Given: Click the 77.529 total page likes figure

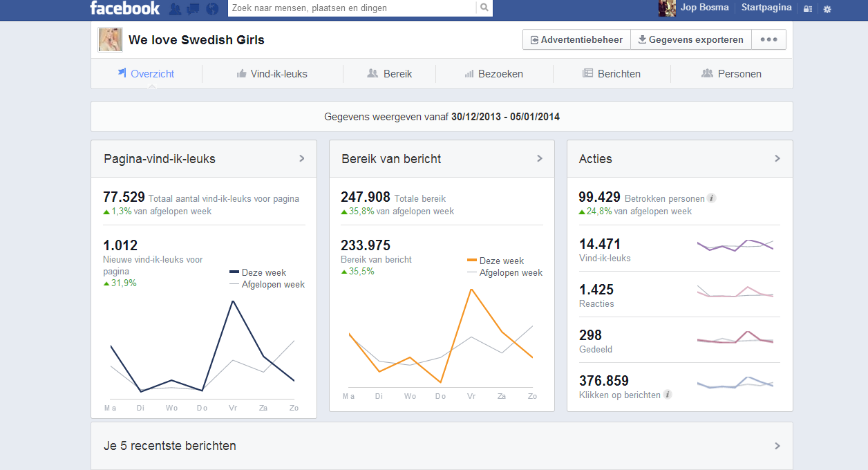Looking at the screenshot, I should pos(124,197).
